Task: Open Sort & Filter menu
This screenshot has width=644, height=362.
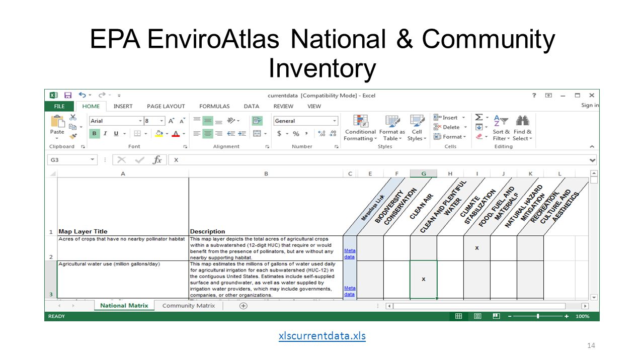Action: [501, 128]
